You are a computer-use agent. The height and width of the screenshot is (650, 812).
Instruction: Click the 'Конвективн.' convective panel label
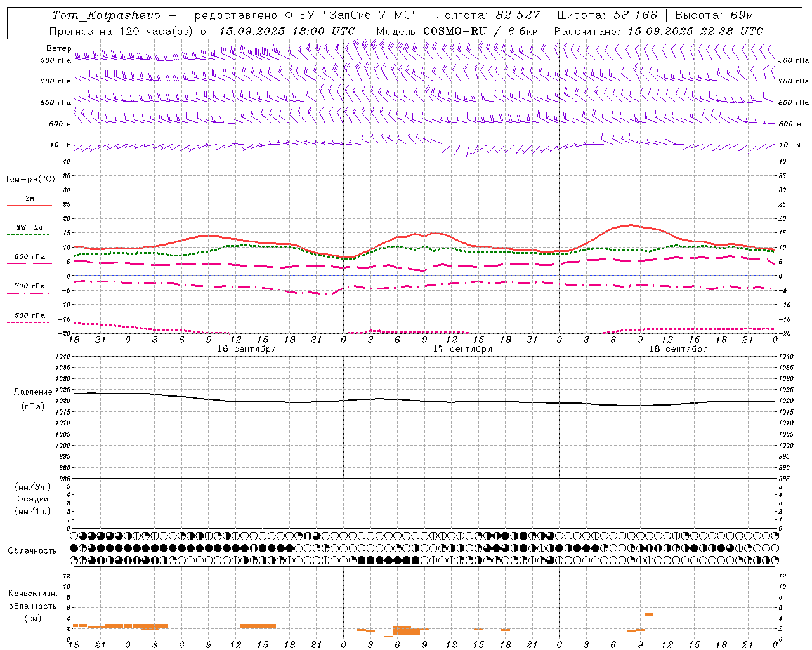[33, 594]
